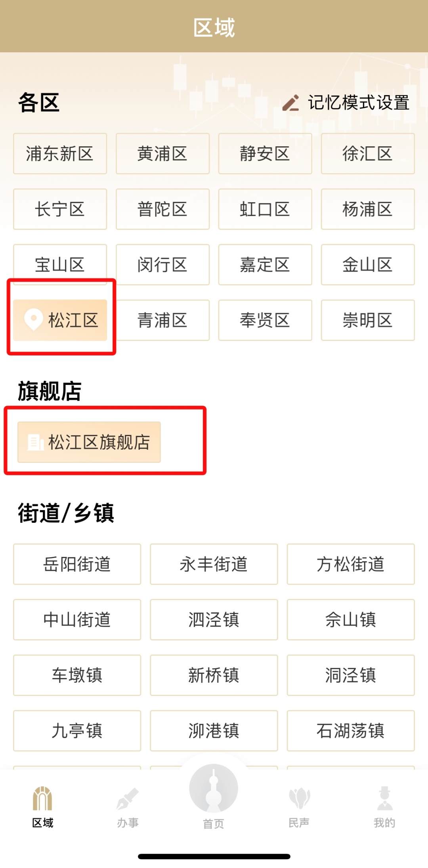
Task: Select 黄浦区 district
Action: coord(162,154)
